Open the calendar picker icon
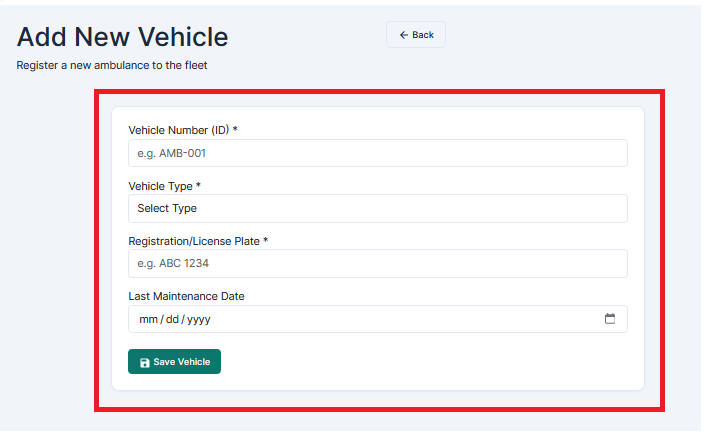 click(610, 319)
